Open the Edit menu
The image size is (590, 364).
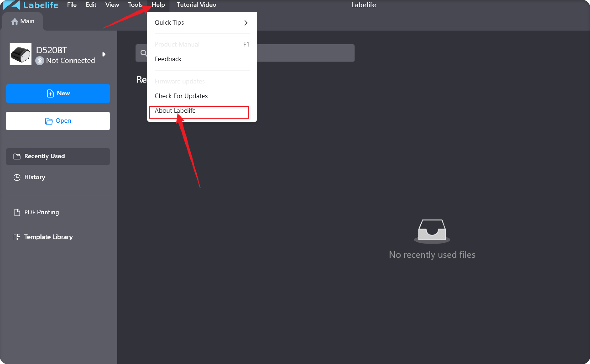coord(91,5)
